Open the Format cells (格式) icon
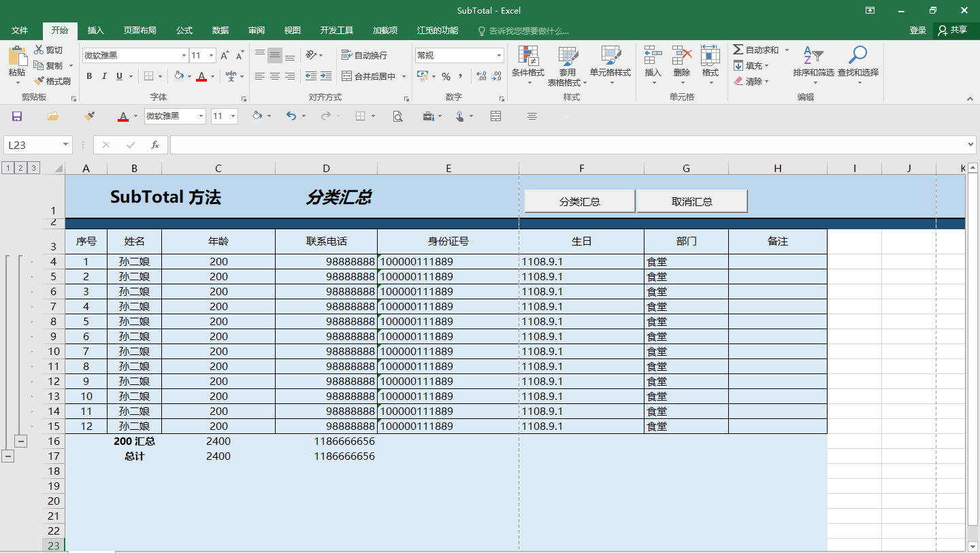 point(710,56)
